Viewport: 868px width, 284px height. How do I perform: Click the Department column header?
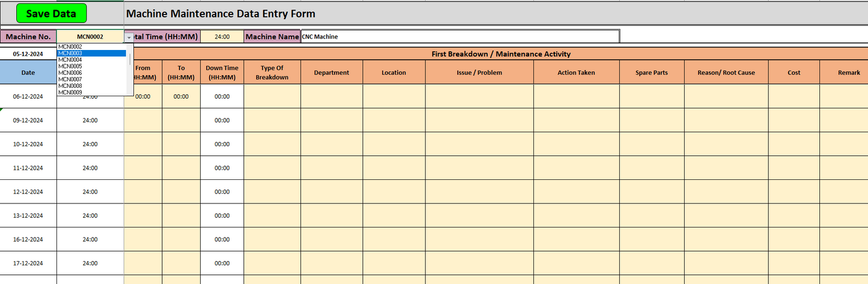[332, 72]
